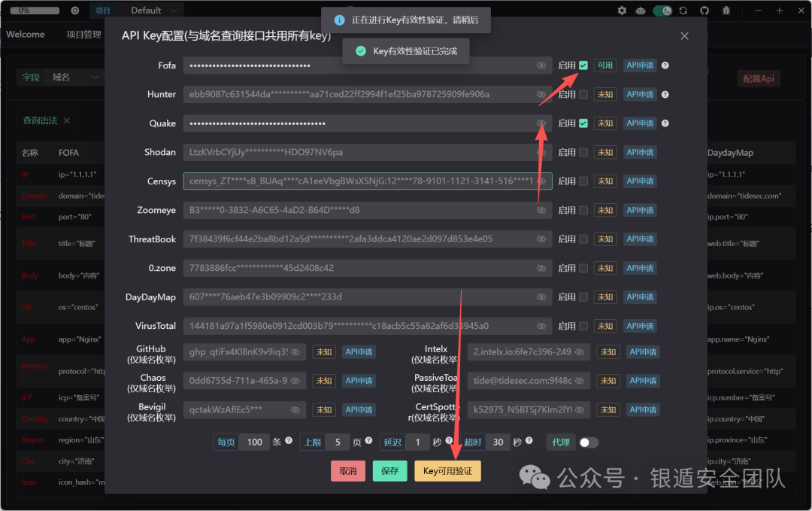
Task: Click help icon in Hunter row
Action: pos(665,94)
